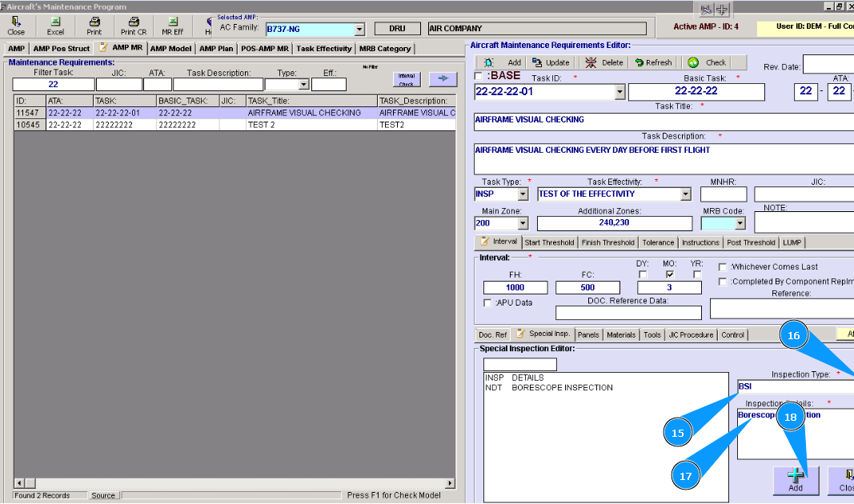Click the notepad icon on Interval tab
This screenshot has width=854, height=504.
[x=484, y=241]
